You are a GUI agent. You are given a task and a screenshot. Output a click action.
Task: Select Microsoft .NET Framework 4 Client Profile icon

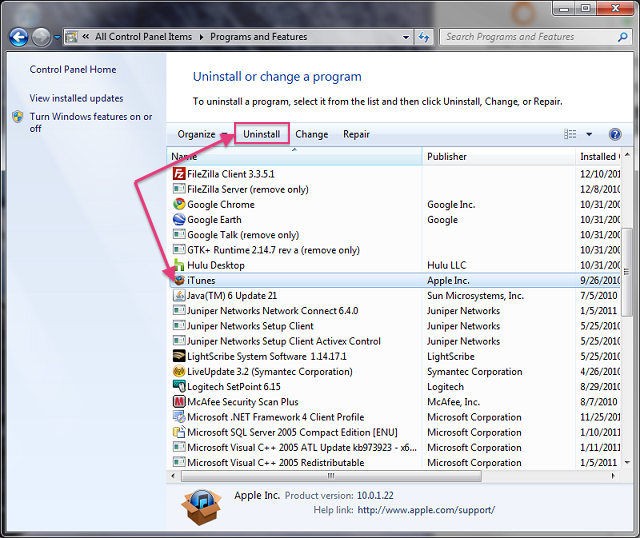click(179, 417)
